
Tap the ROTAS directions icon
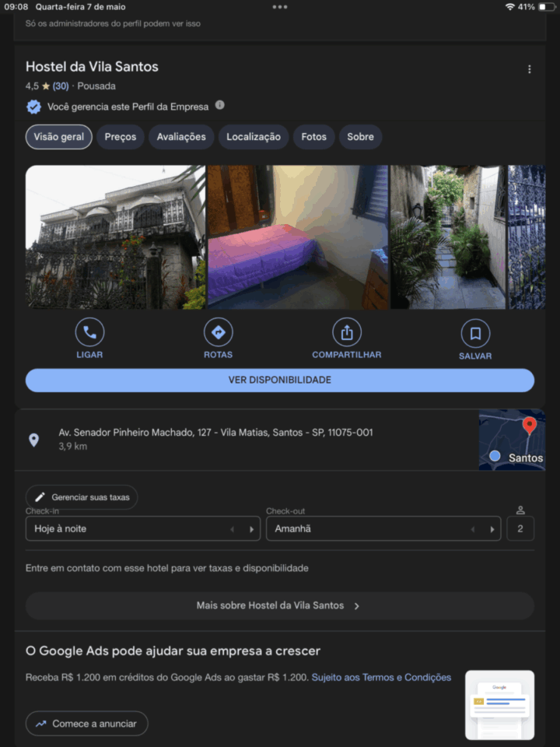218,332
